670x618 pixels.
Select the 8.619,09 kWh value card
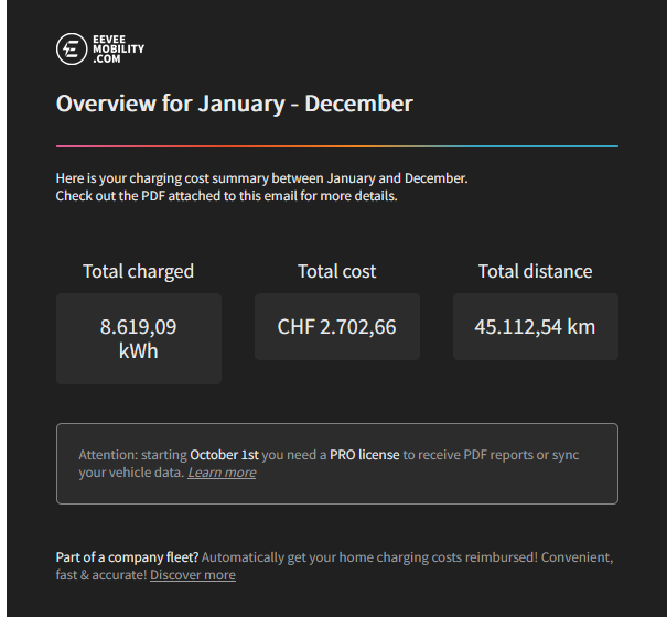[139, 338]
